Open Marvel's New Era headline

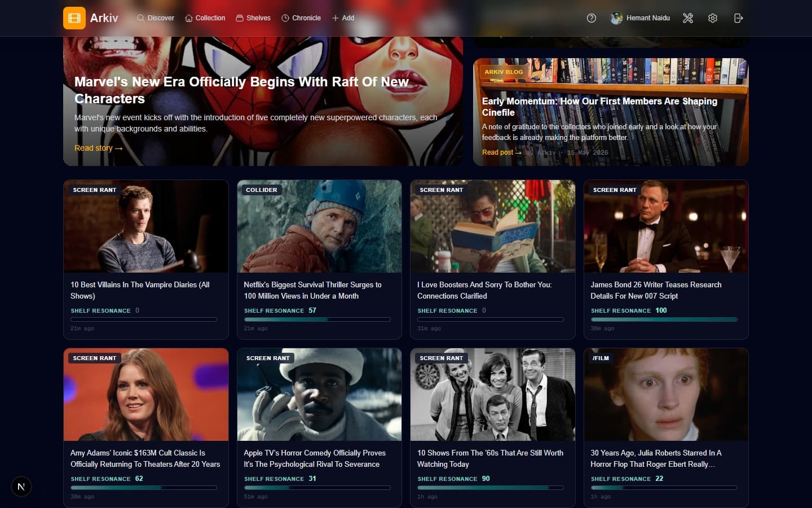241,90
